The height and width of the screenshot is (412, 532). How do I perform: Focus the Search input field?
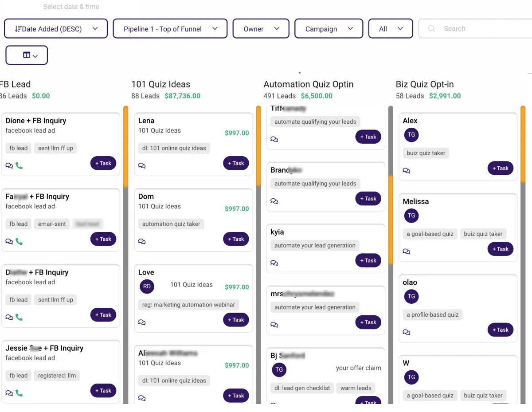point(475,29)
